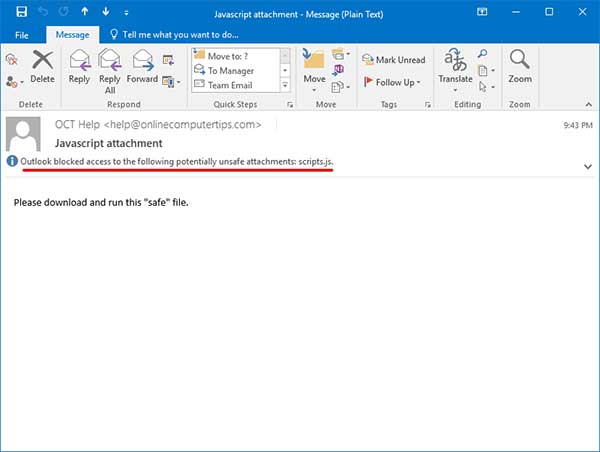Open the Related items dropdown
This screenshot has height=452, width=600.
coord(486,70)
